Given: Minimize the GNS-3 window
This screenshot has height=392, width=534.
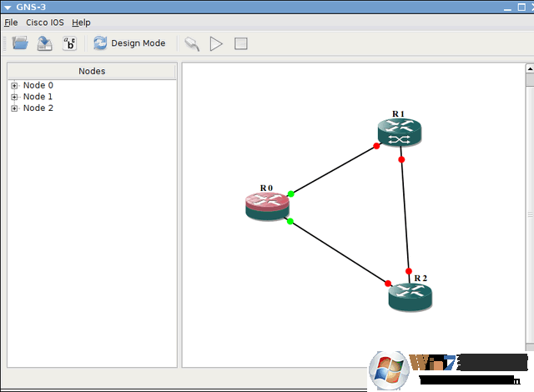Looking at the screenshot, I should tap(507, 8).
